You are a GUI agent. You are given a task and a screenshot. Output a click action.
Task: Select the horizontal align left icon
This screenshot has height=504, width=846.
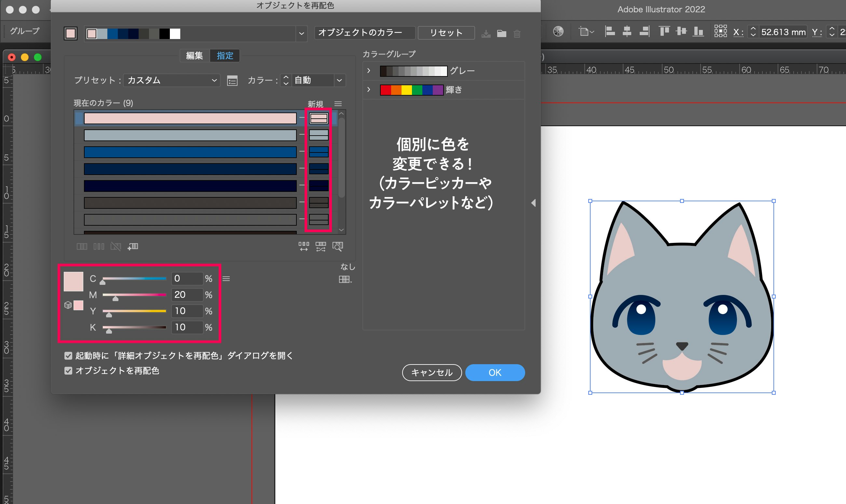click(610, 31)
